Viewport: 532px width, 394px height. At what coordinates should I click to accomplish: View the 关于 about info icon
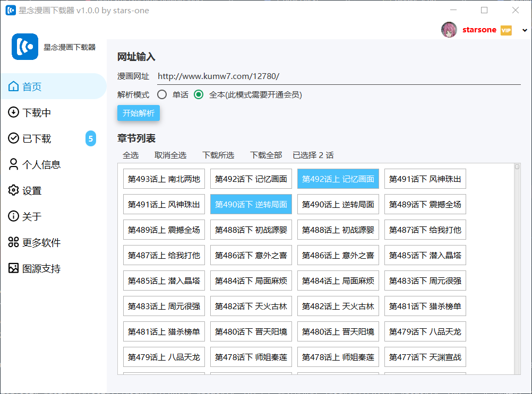pos(13,216)
